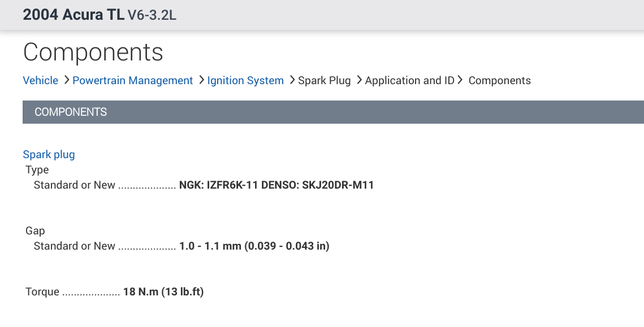644x327 pixels.
Task: Click the Type label under Spark plug
Action: coord(37,170)
